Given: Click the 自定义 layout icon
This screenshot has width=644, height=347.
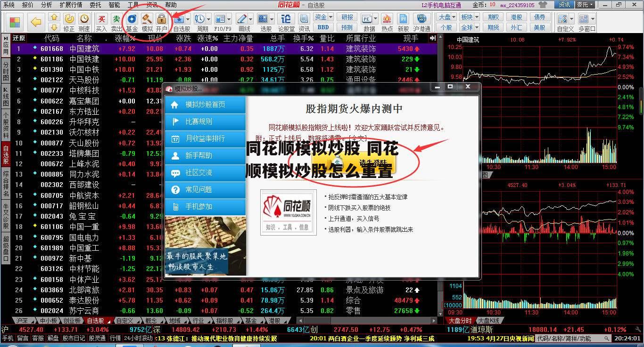Looking at the screenshot, I should pos(562,19).
